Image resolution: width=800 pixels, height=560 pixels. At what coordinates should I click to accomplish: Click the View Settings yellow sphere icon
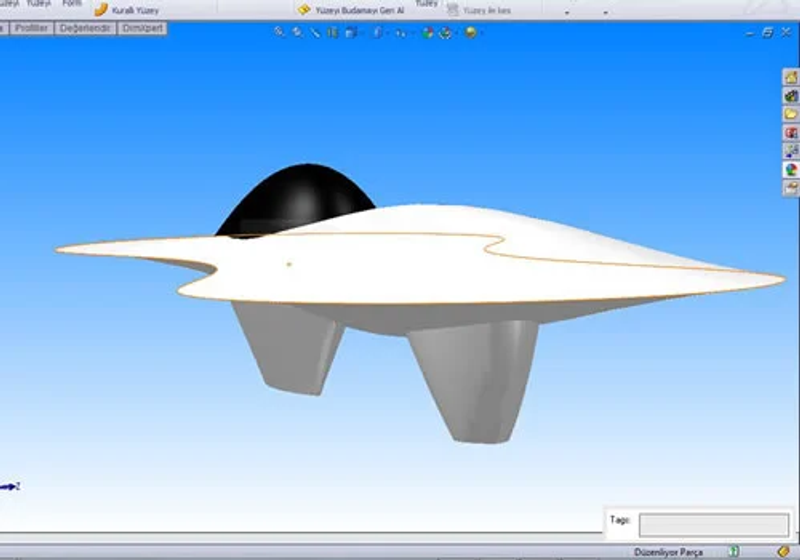point(471,33)
